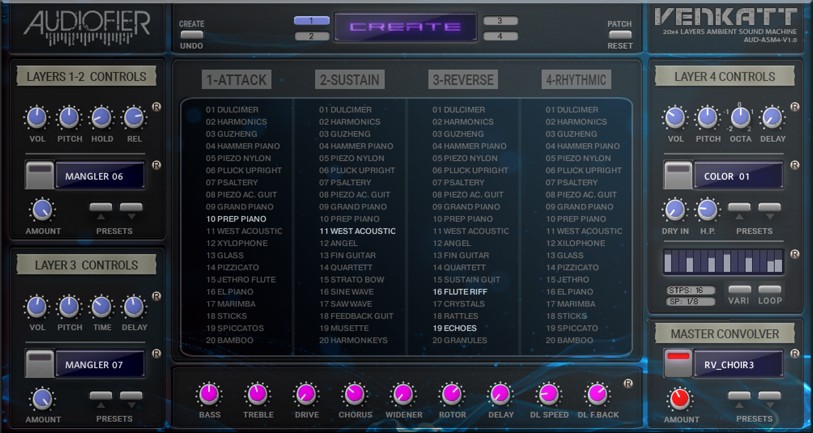Viewport: 813px width, 433px height.
Task: Click the PITCH knob in Layer 3 Controls
Action: pos(69,306)
